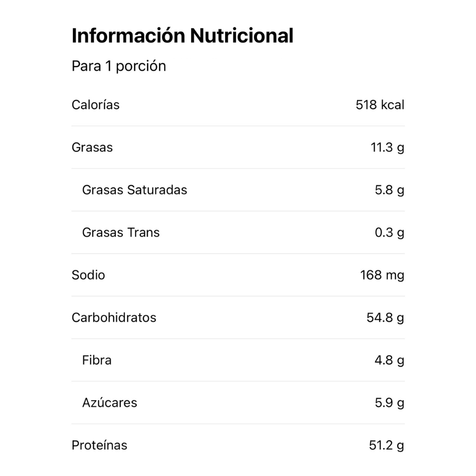
Task: Select the 0.3 g trans fat value
Action: pos(390,232)
